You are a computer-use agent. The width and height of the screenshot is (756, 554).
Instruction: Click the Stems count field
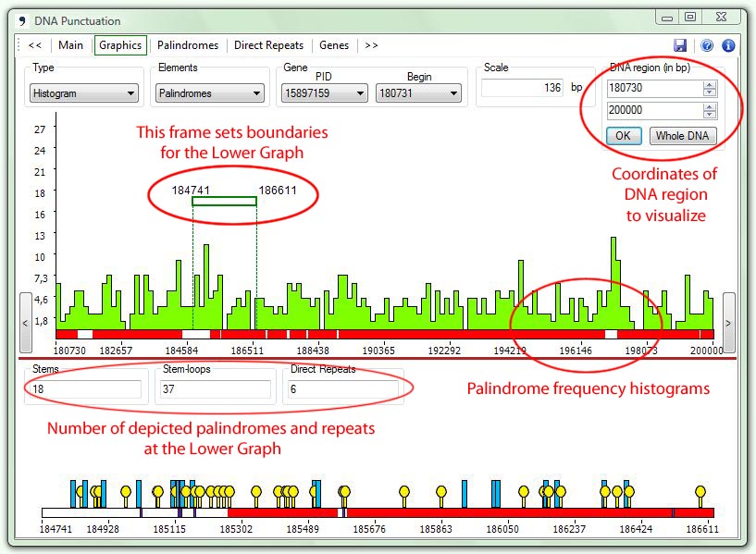[84, 389]
